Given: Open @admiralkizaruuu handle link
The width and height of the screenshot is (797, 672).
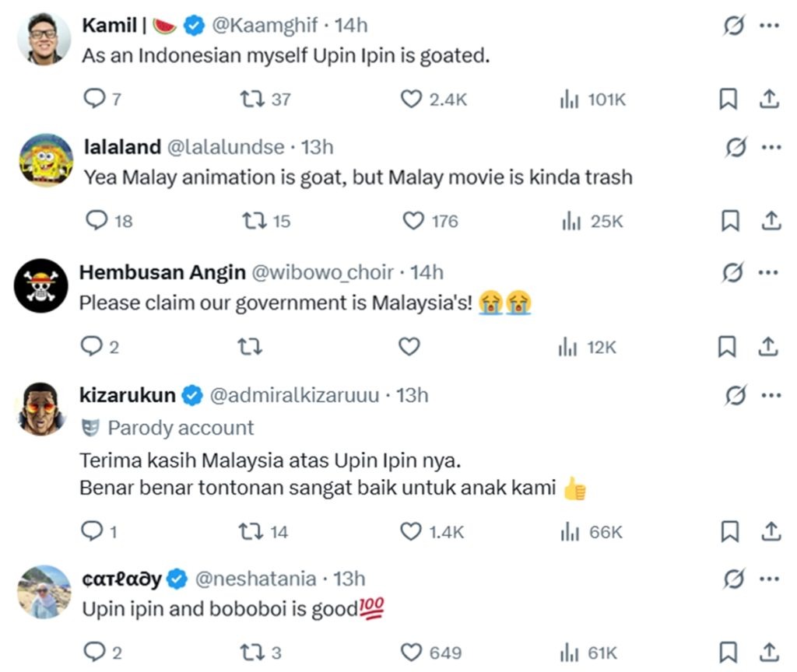Looking at the screenshot, I should (295, 395).
